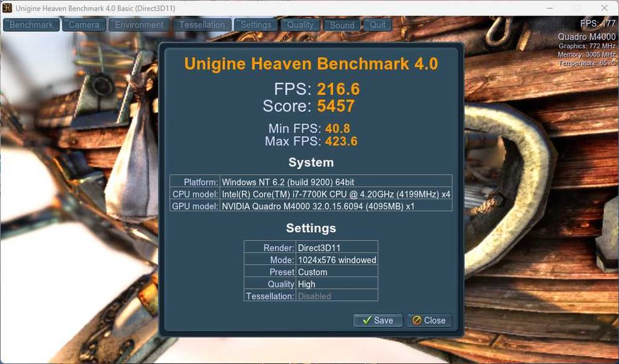Click the Tessellation value Disabled
Viewport: 619px width, 364px height.
point(314,296)
